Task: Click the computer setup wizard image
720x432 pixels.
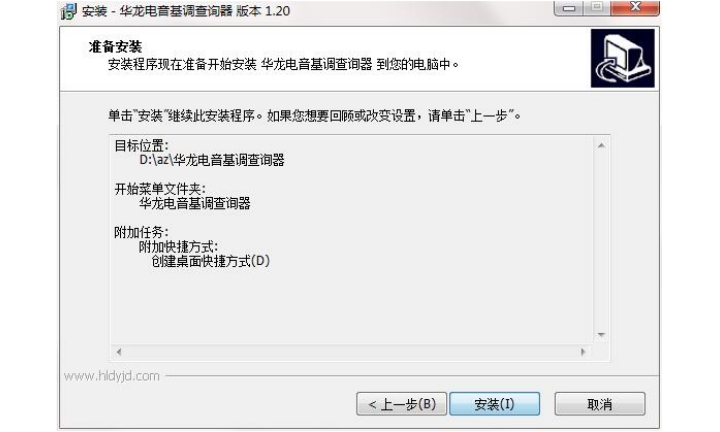Action: click(622, 58)
